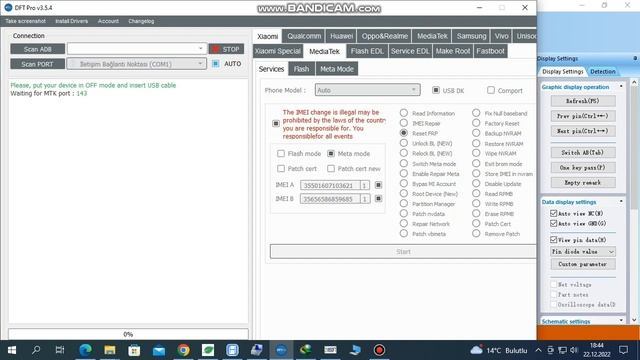This screenshot has height=360, width=640.
Task: Click the Refresh(F5) button
Action: pos(583,101)
